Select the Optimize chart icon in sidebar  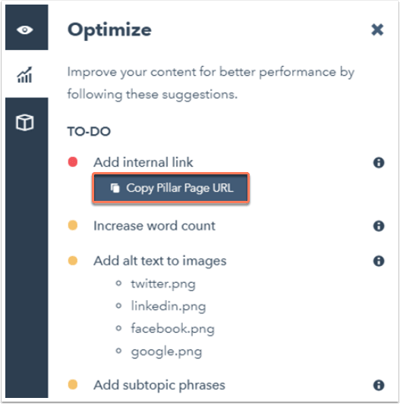(x=25, y=74)
